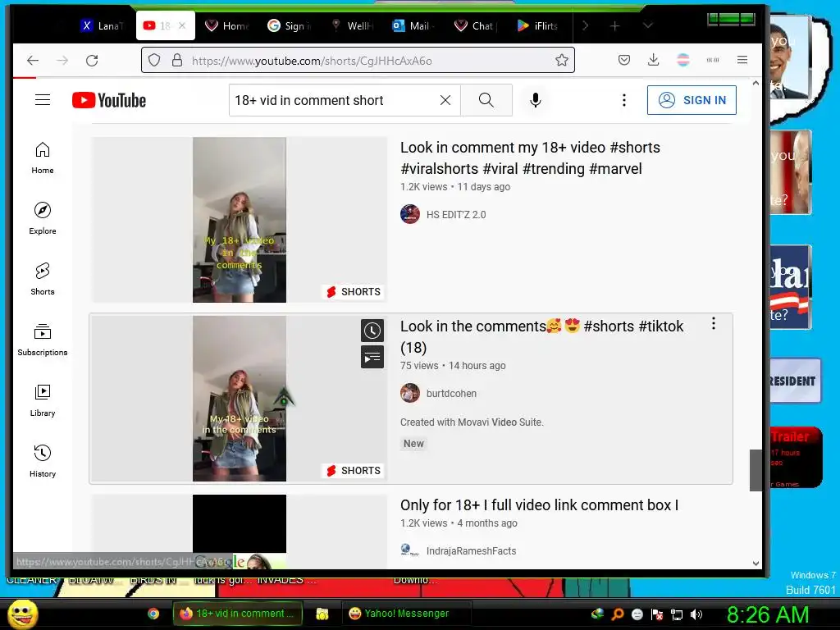Open Shorts in YouTube sidebar
840x630 pixels.
click(x=43, y=279)
